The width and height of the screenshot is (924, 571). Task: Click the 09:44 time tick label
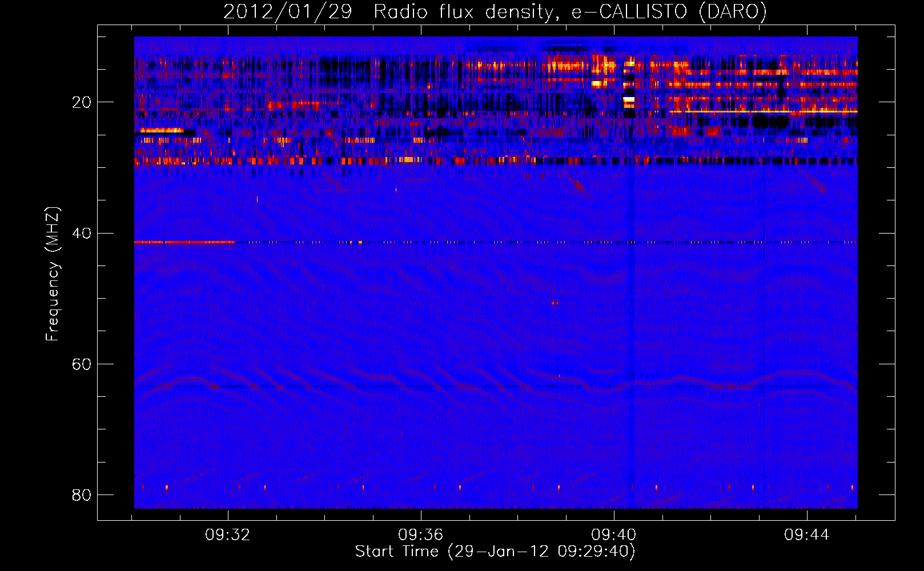click(x=806, y=535)
